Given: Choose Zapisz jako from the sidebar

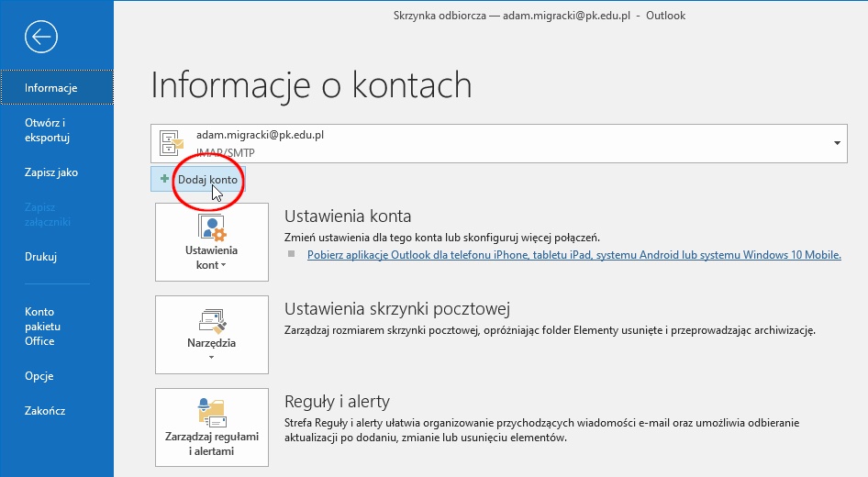Looking at the screenshot, I should [x=51, y=172].
